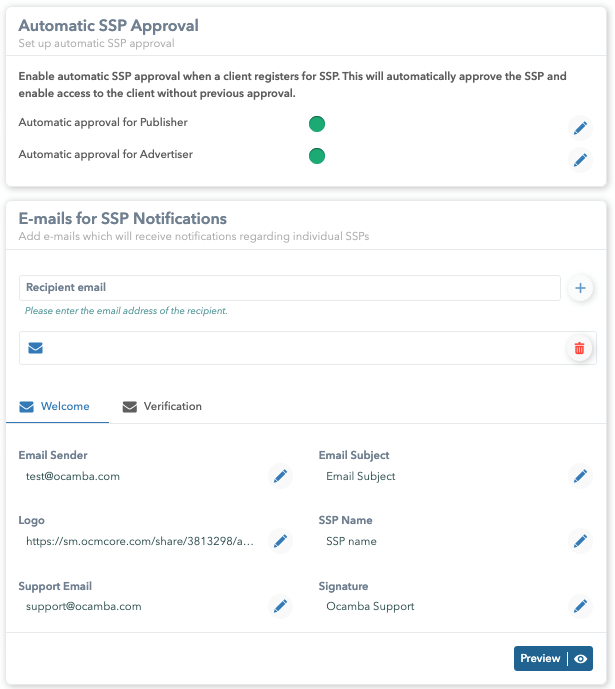Edit the Email Sender field
Viewport: 615px width, 689px height.
pos(280,476)
